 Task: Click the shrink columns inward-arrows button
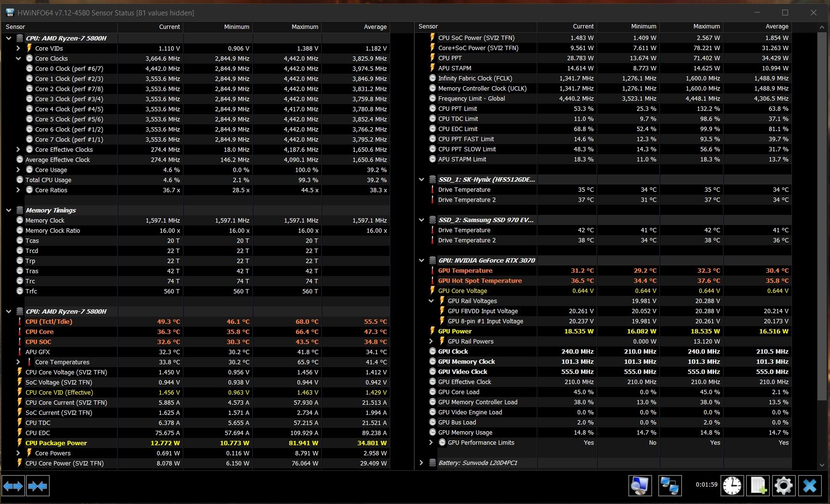coord(38,486)
